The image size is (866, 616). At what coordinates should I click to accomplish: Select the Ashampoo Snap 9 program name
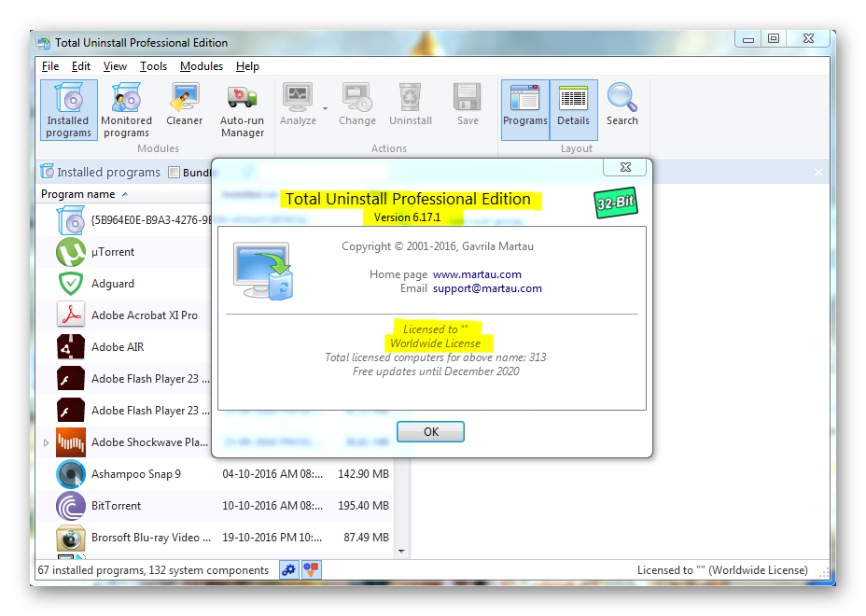pyautogui.click(x=136, y=474)
